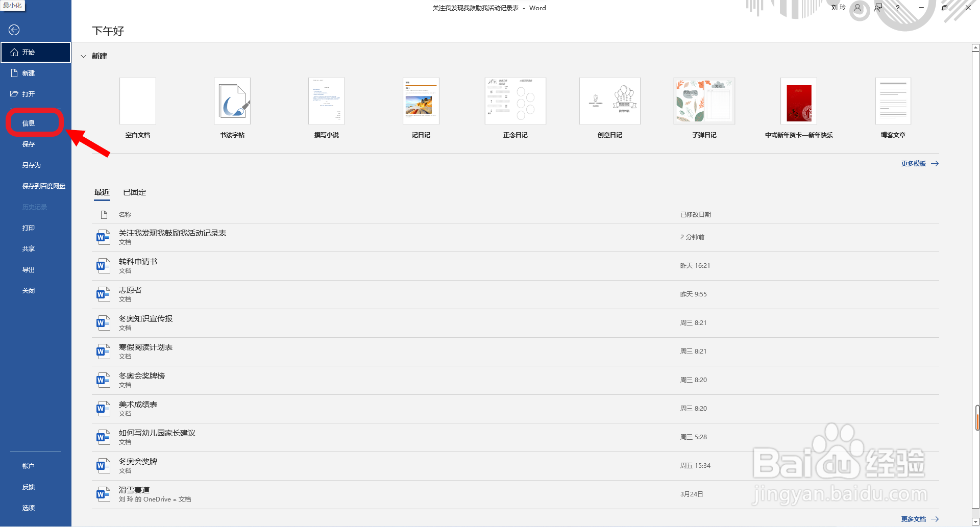Open document 关注我发现我鼓励我活动记录表

pos(516,237)
